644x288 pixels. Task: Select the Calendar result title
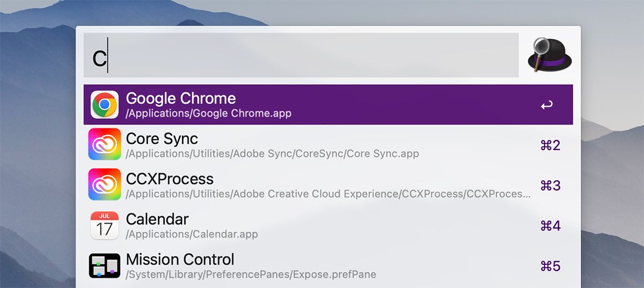pos(157,219)
